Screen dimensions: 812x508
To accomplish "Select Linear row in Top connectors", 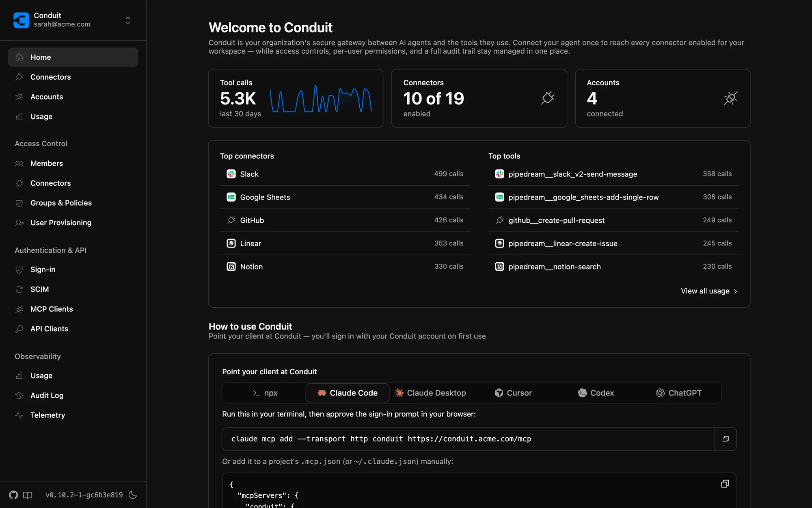I will pos(345,243).
